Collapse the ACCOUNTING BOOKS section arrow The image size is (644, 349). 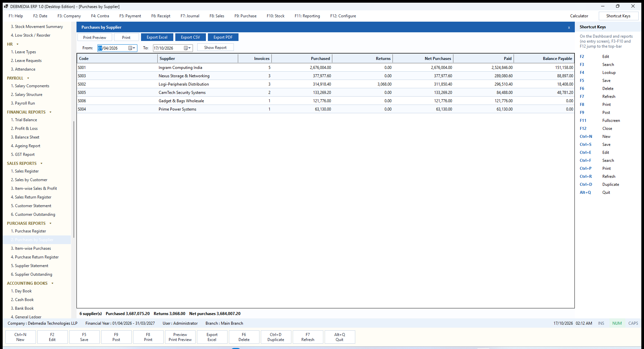pyautogui.click(x=53, y=283)
